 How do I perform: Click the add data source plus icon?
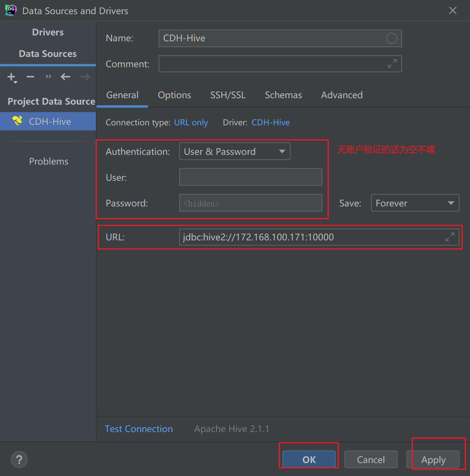click(x=12, y=77)
